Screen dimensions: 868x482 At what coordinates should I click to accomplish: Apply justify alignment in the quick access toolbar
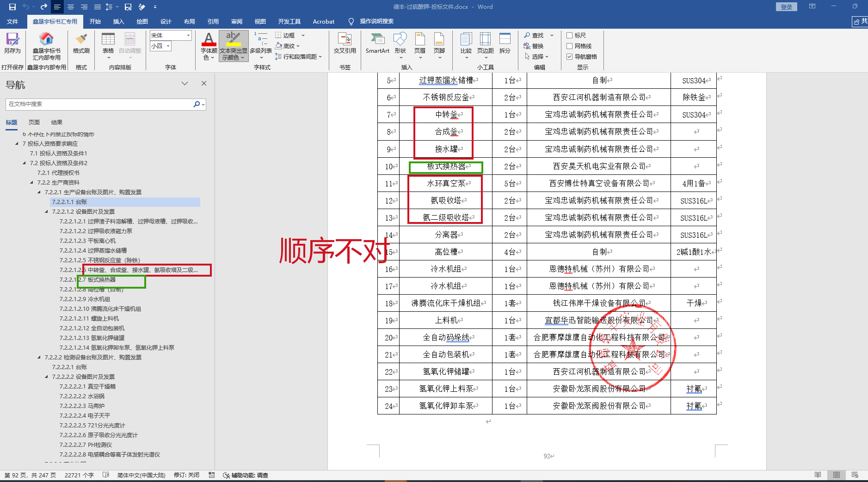[98, 7]
